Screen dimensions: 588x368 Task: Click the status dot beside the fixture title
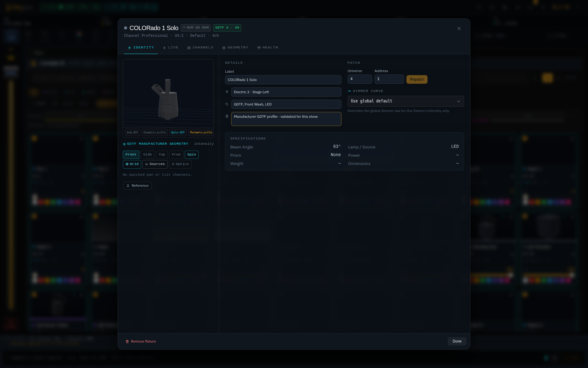pos(126,28)
